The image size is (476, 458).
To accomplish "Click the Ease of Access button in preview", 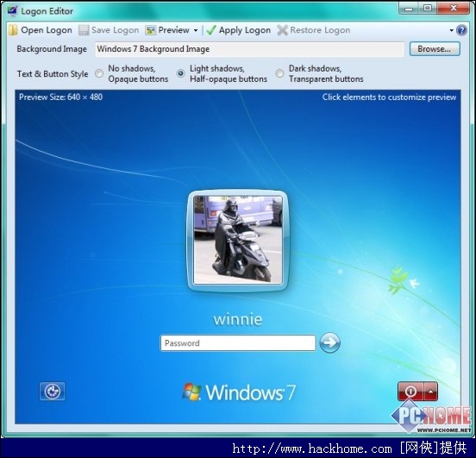I will point(53,392).
